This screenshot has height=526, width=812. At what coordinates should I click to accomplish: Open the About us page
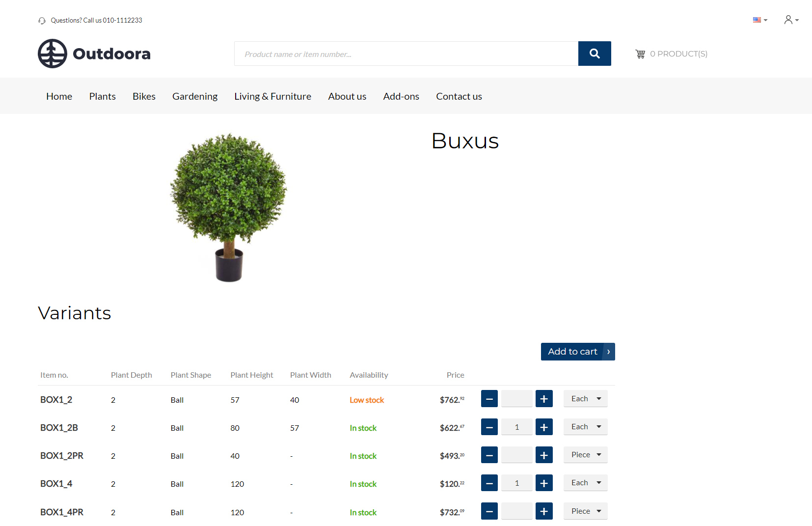(x=347, y=96)
